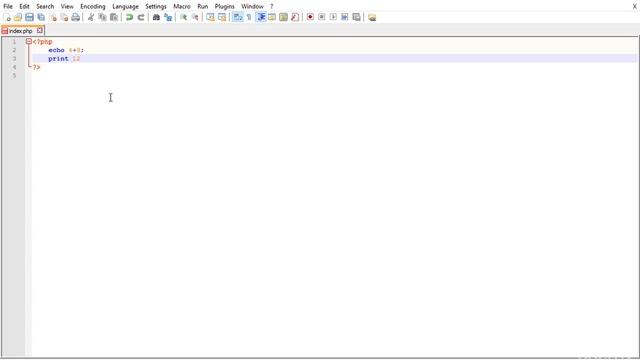The image size is (640, 360).
Task: Open the Plugins menu
Action: (x=224, y=7)
